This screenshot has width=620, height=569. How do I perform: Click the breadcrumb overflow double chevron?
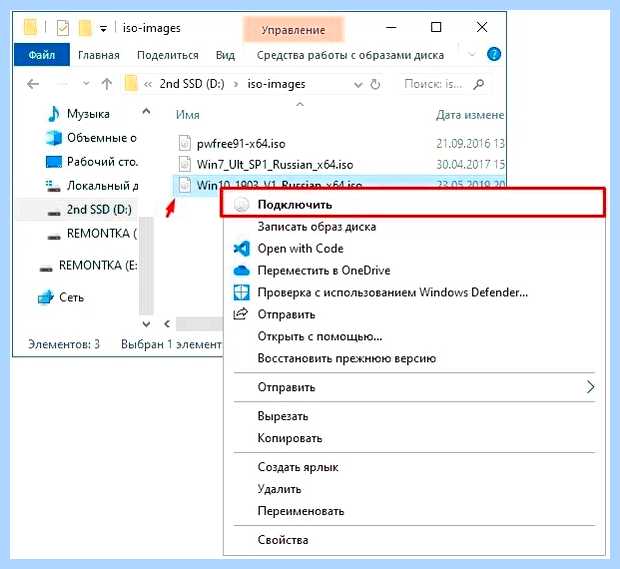[148, 84]
